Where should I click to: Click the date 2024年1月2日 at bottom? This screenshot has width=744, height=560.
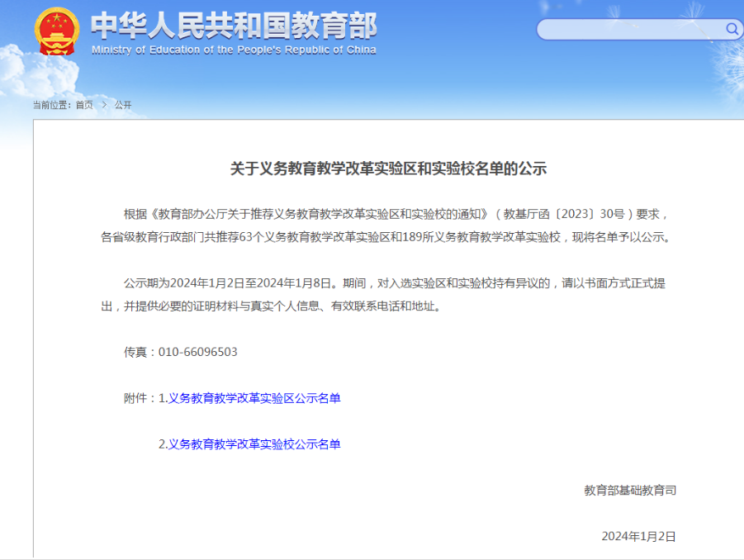pos(638,536)
